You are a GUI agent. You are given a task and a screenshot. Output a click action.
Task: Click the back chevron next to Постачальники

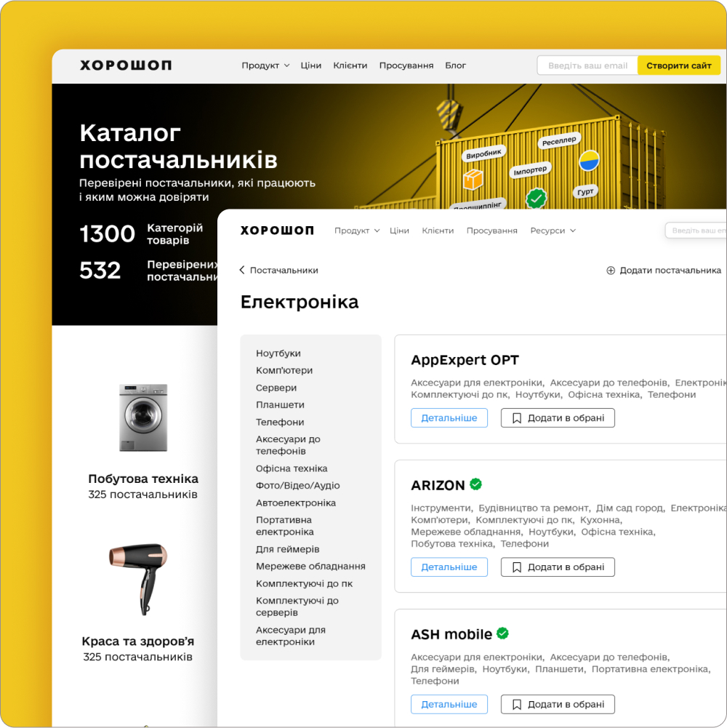pos(242,271)
